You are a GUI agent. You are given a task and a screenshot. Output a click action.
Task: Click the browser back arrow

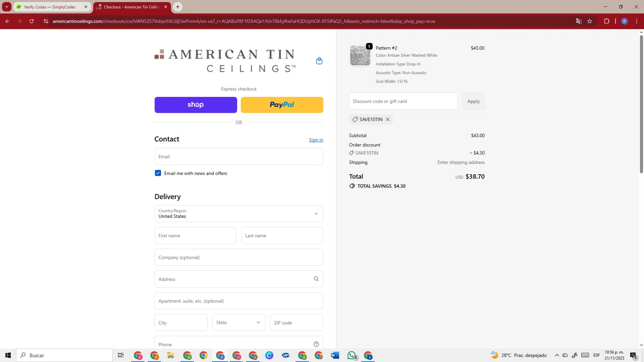(x=7, y=21)
